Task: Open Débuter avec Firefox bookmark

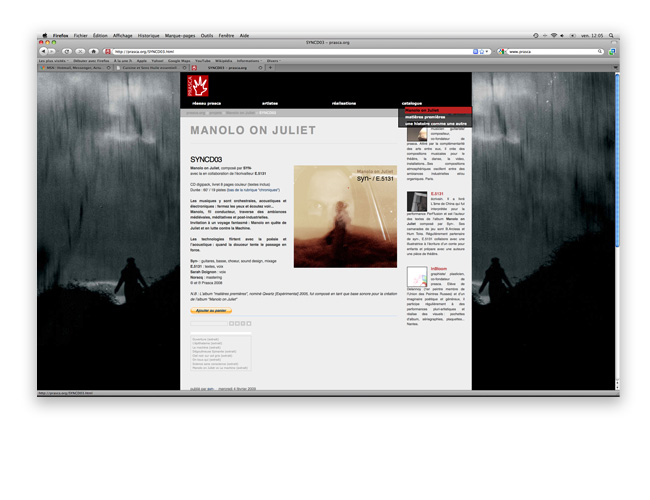Action: [91, 61]
